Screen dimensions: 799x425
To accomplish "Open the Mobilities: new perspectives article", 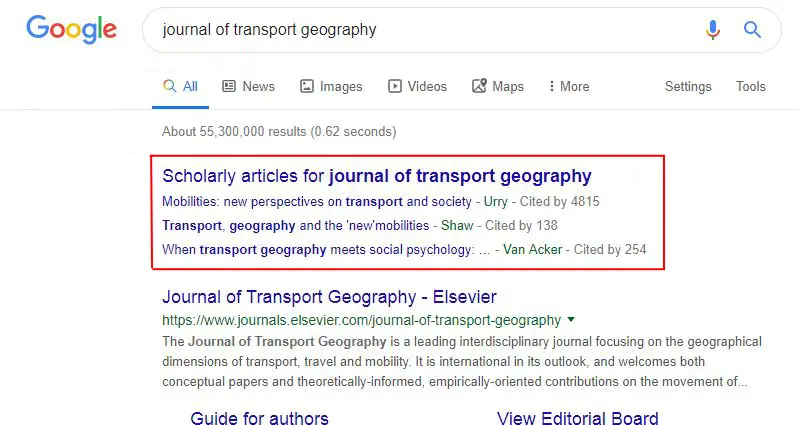I will 316,202.
